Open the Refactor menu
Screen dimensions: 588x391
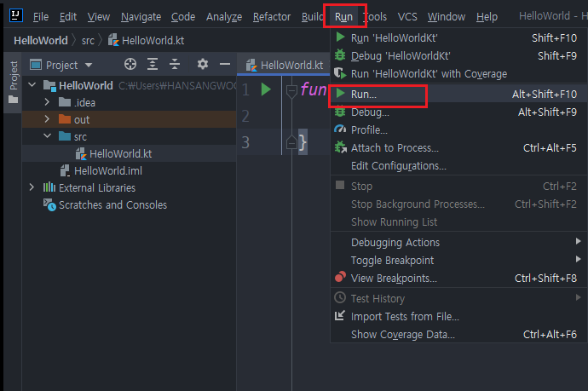coord(272,17)
